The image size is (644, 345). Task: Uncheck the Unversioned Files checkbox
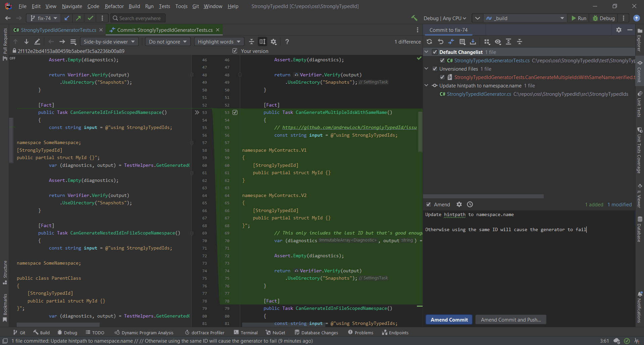tap(435, 69)
